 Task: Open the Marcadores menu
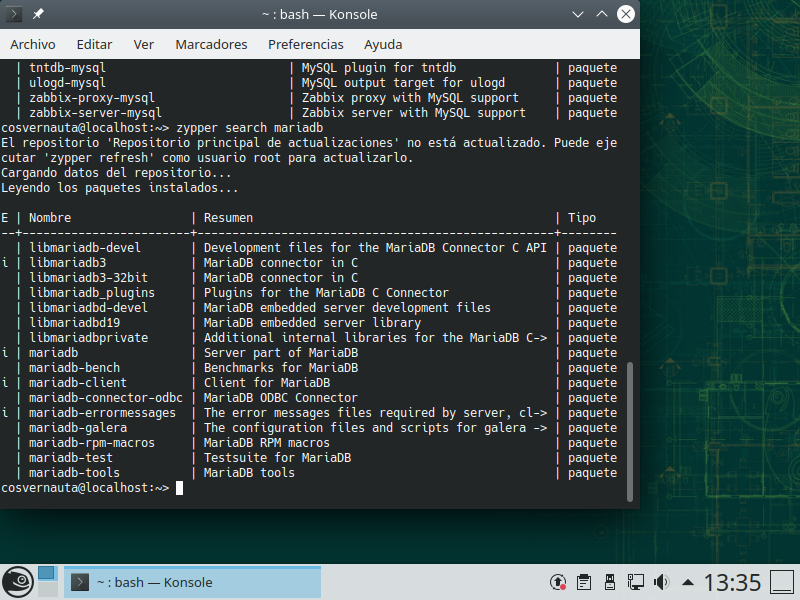tap(211, 44)
